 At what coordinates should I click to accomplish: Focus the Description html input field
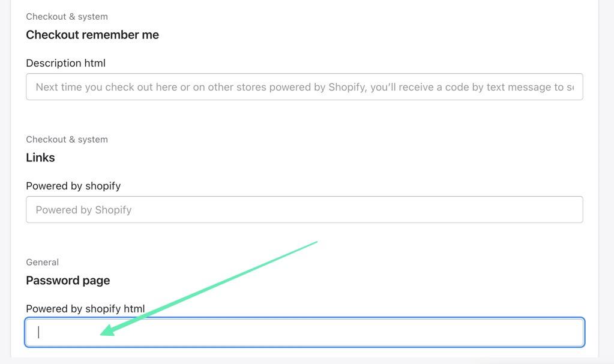[x=304, y=87]
